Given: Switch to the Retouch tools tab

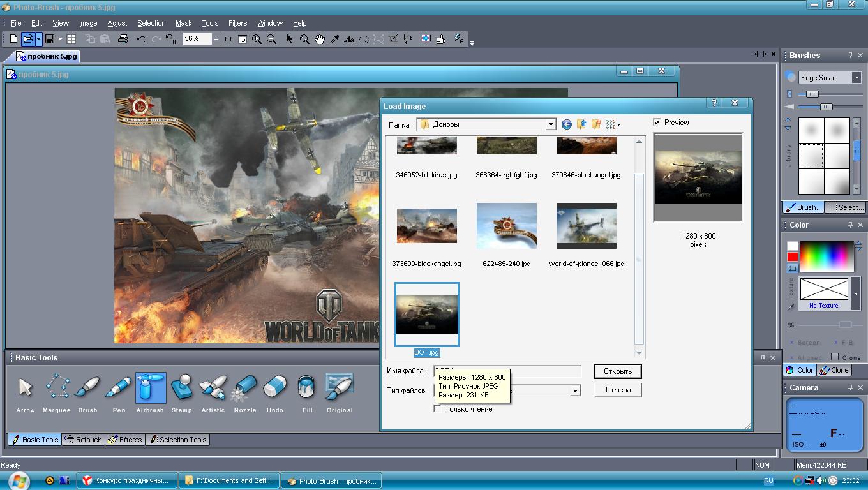Looking at the screenshot, I should (x=84, y=440).
